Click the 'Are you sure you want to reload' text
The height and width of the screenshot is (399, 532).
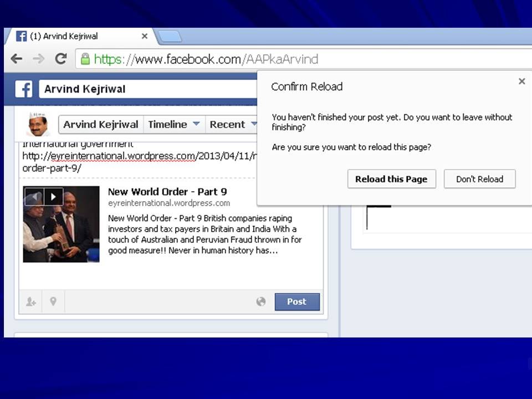(x=351, y=147)
